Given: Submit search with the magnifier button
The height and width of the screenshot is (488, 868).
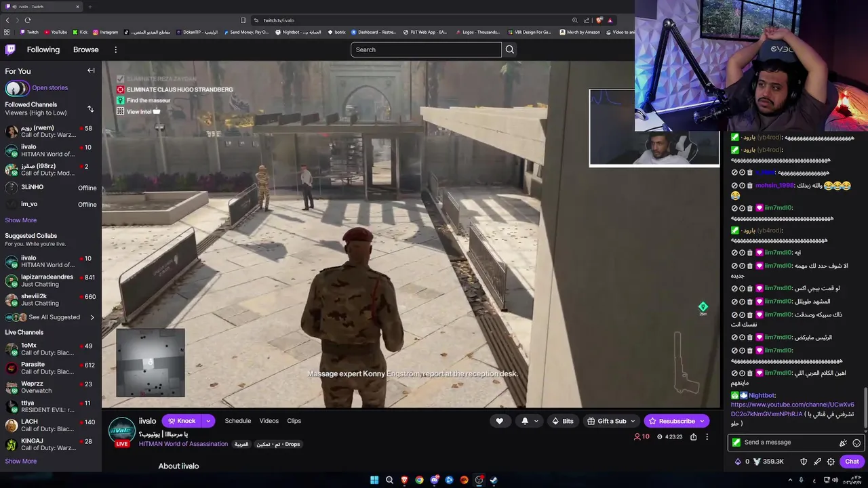Looking at the screenshot, I should 510,49.
